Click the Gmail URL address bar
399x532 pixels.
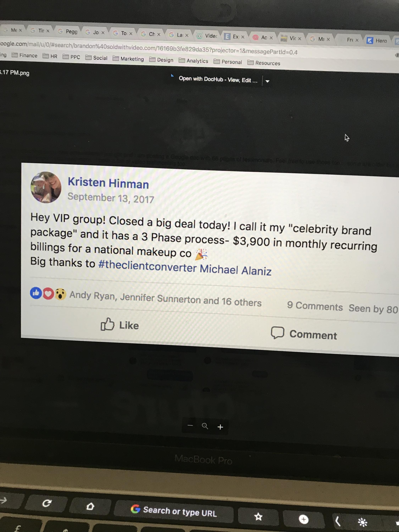(x=149, y=48)
